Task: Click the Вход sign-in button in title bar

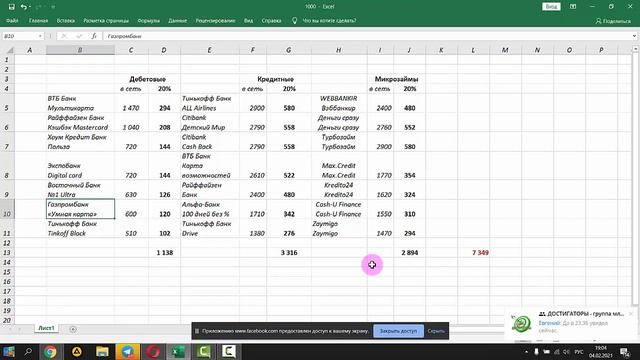Action: 551,7
